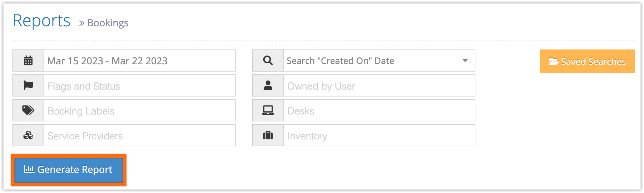Click the laptop icon beside Desks
The image size is (644, 193).
click(268, 110)
